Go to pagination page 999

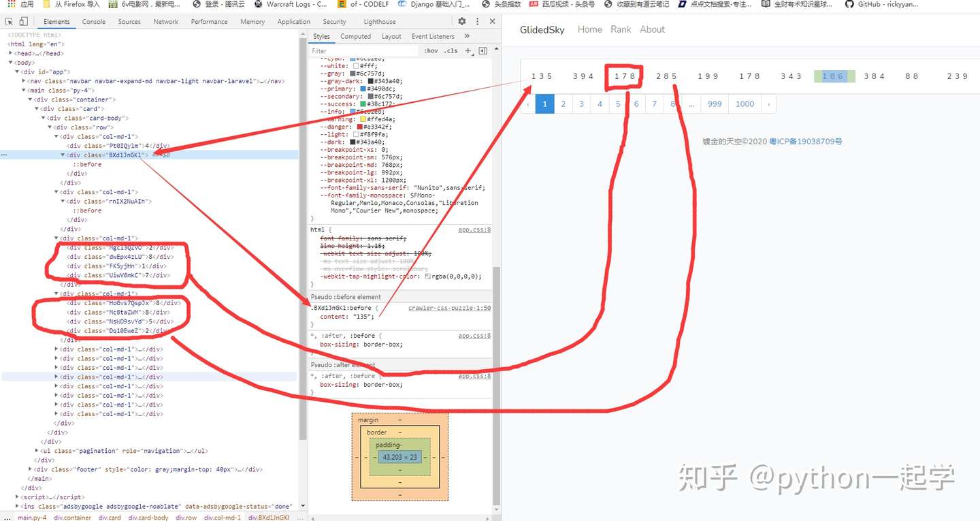point(715,104)
